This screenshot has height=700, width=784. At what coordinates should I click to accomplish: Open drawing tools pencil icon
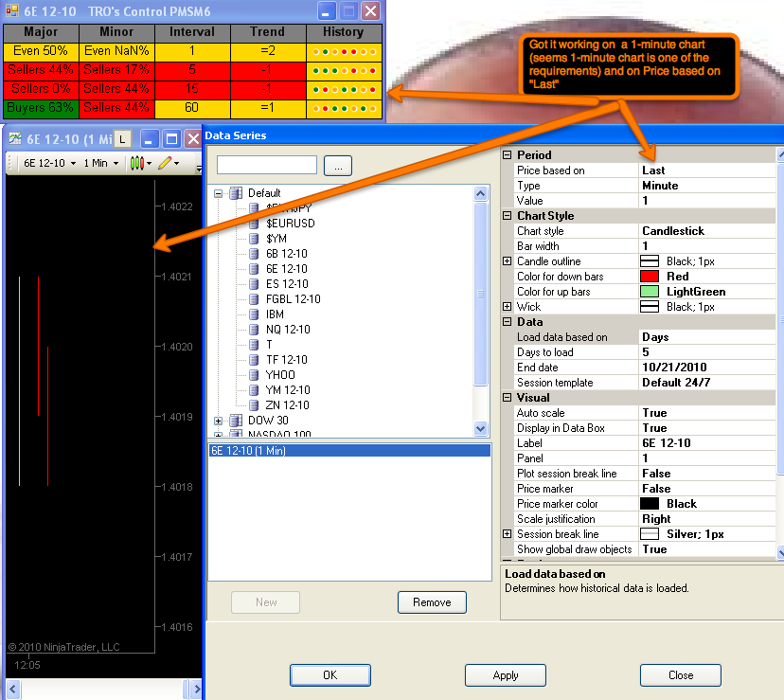169,163
